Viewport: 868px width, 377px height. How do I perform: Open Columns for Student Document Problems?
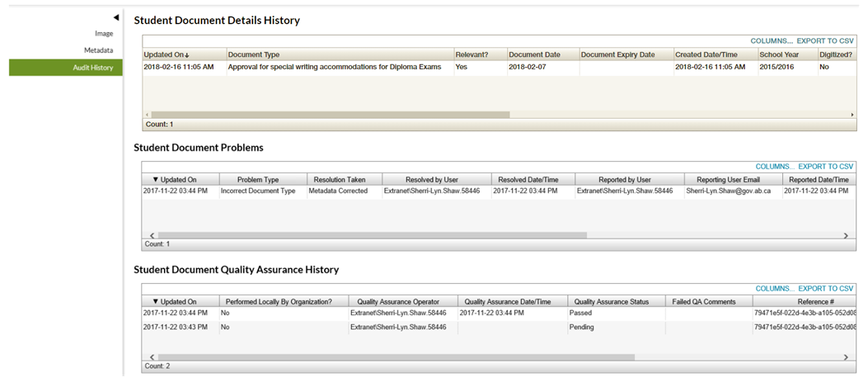774,167
